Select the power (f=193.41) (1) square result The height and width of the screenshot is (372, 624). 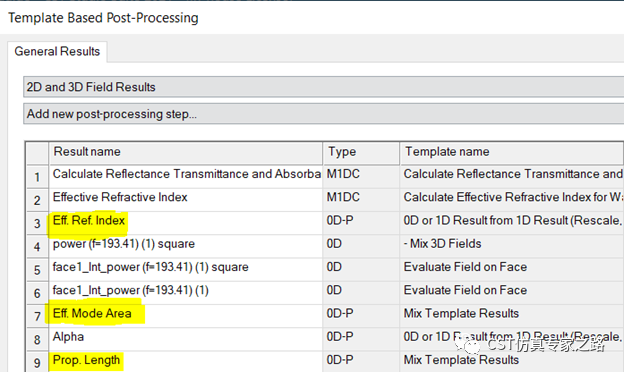point(124,243)
